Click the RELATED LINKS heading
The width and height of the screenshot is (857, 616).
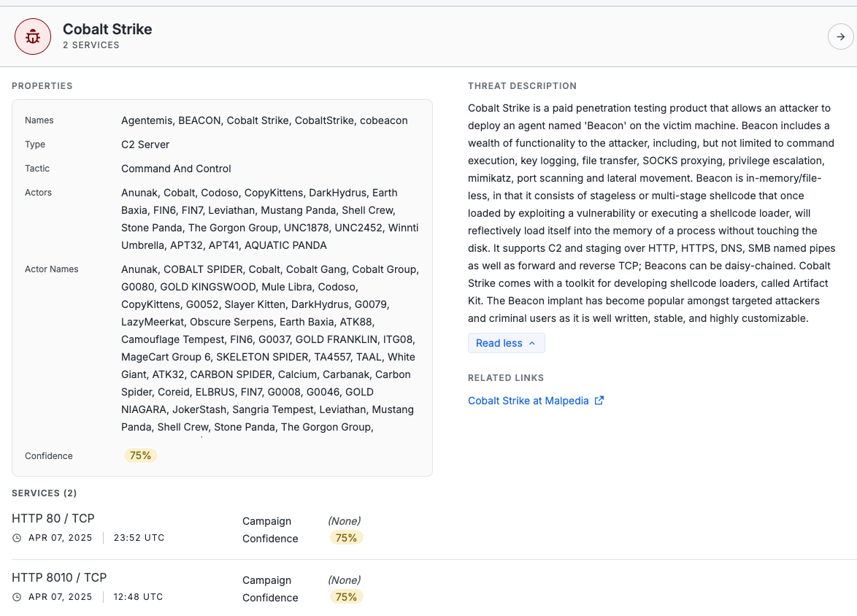click(506, 377)
